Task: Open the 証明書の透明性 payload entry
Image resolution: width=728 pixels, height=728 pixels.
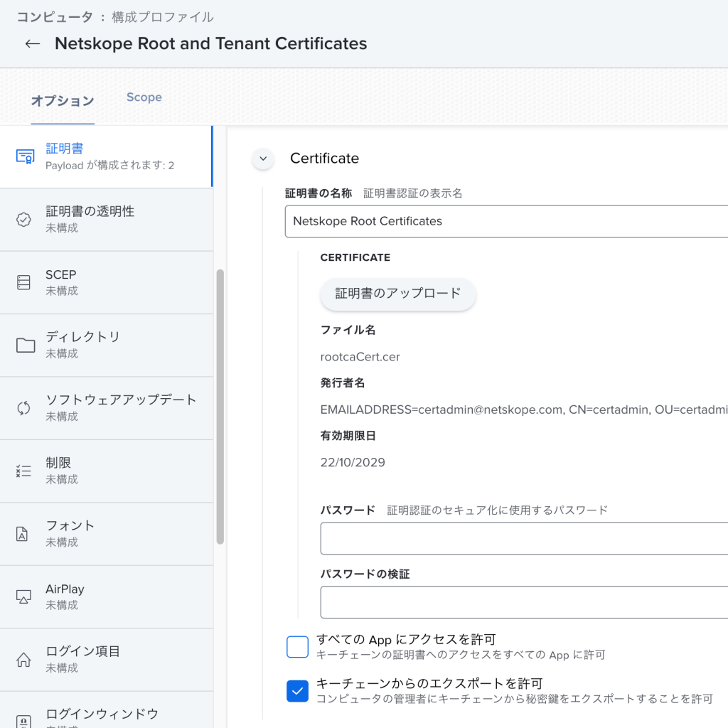Action: coord(107,220)
